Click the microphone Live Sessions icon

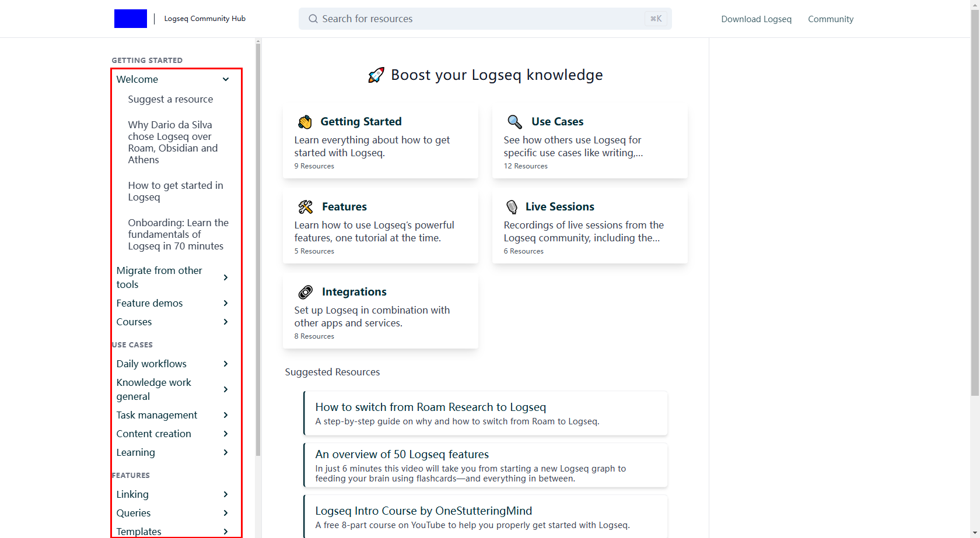click(512, 207)
